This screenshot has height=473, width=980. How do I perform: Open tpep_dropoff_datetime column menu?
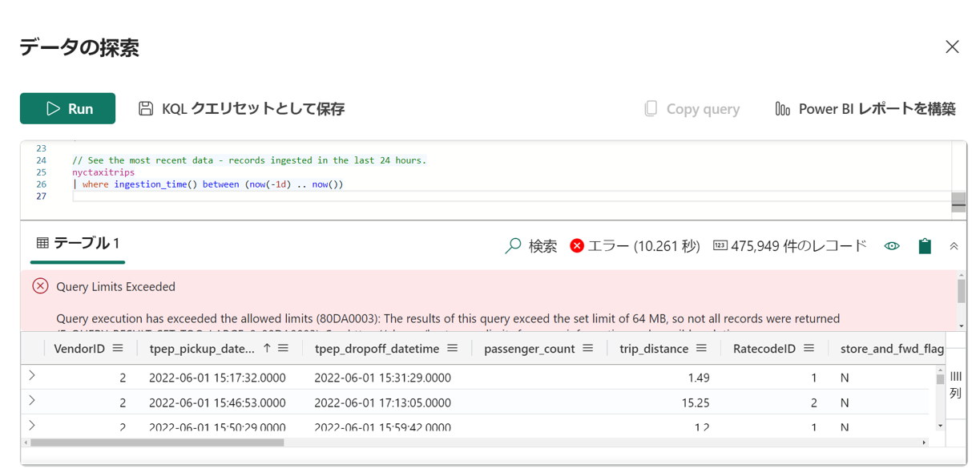(x=453, y=349)
